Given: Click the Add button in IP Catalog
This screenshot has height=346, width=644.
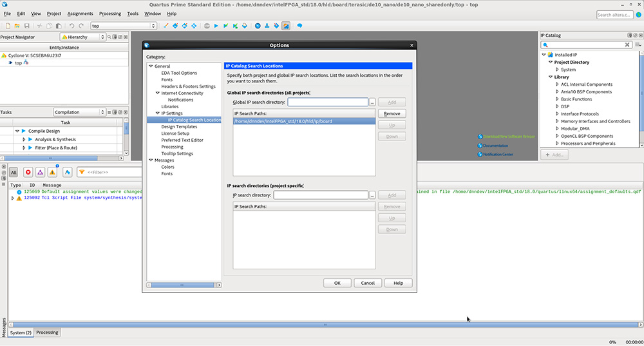Looking at the screenshot, I should (x=554, y=155).
